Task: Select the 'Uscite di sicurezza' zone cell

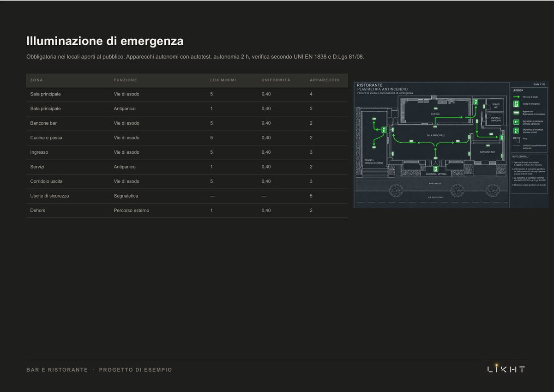Action: [49, 196]
